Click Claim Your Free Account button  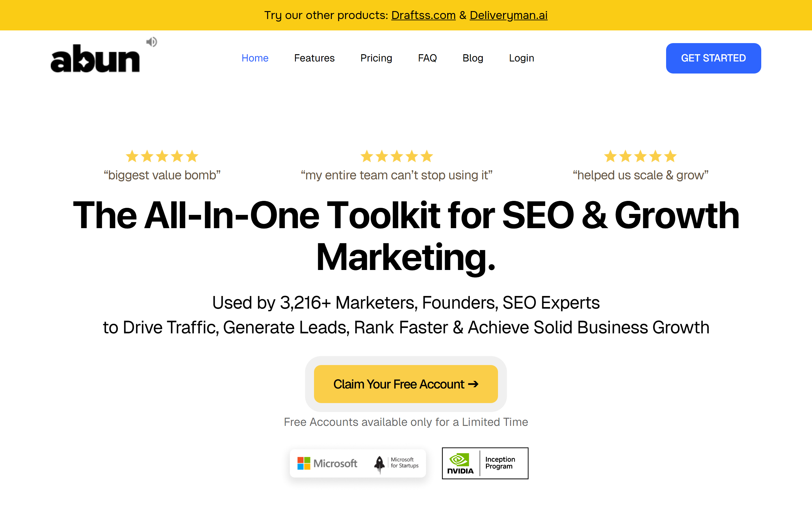(x=406, y=384)
